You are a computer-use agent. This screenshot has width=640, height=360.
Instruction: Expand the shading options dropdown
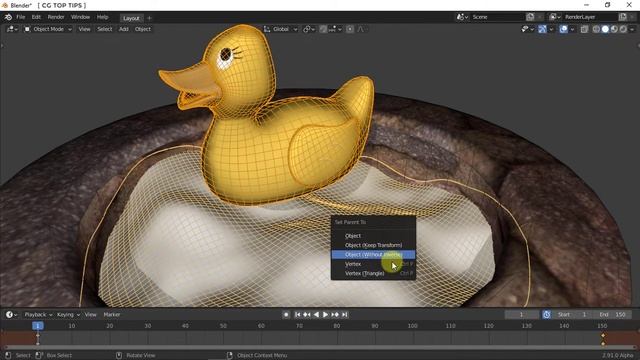pos(632,29)
